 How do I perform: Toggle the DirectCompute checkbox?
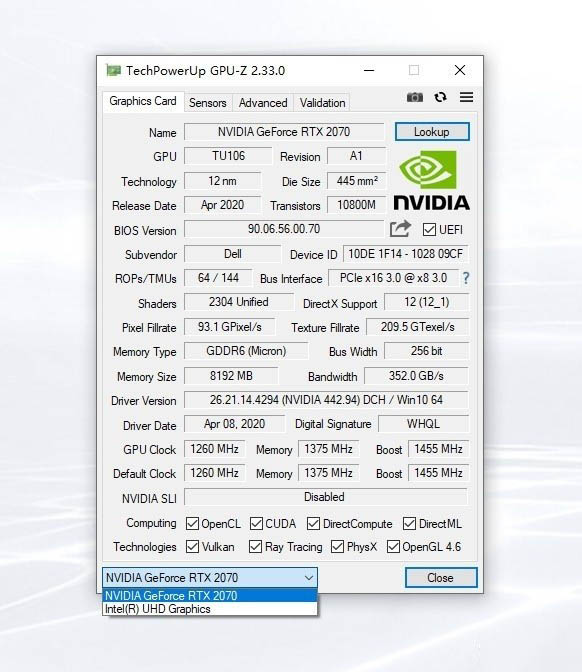tap(313, 524)
